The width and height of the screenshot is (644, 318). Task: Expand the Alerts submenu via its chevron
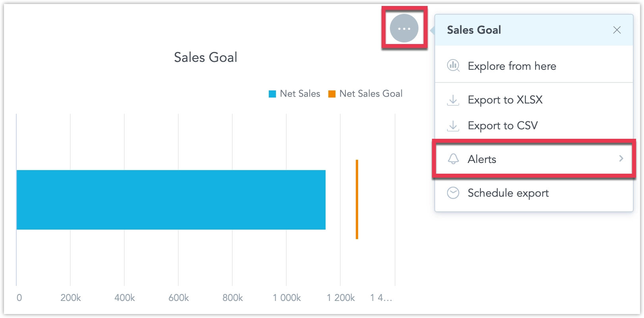point(621,159)
